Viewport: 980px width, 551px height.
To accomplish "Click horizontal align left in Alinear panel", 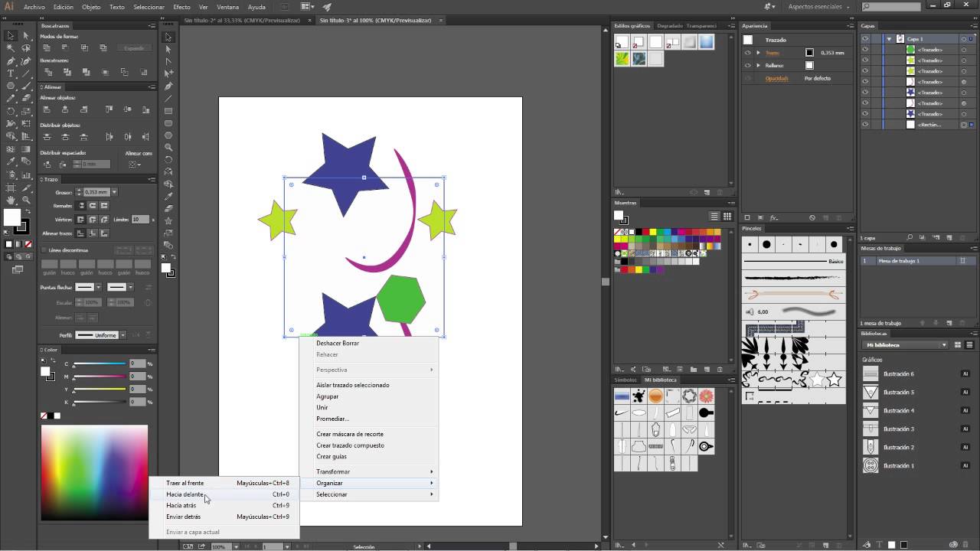I will [x=47, y=109].
